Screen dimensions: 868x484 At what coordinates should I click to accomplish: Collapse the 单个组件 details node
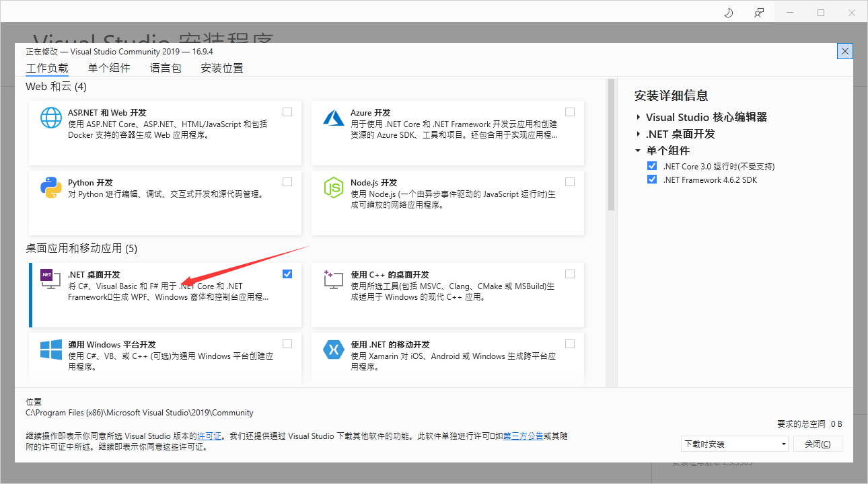638,151
